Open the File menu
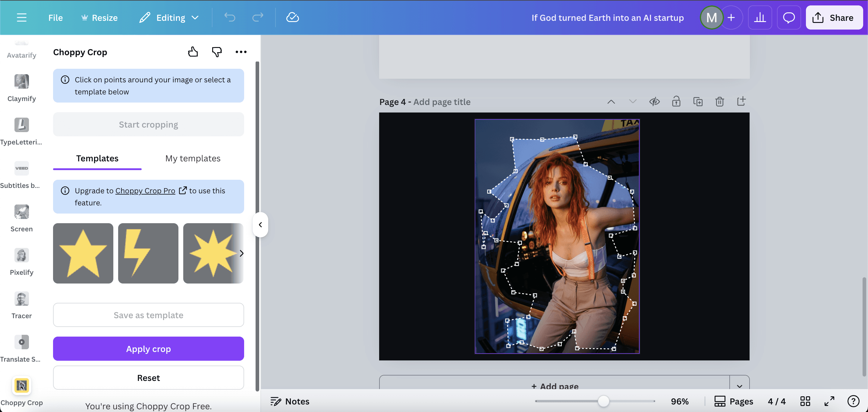Viewport: 868px width, 412px height. point(55,17)
